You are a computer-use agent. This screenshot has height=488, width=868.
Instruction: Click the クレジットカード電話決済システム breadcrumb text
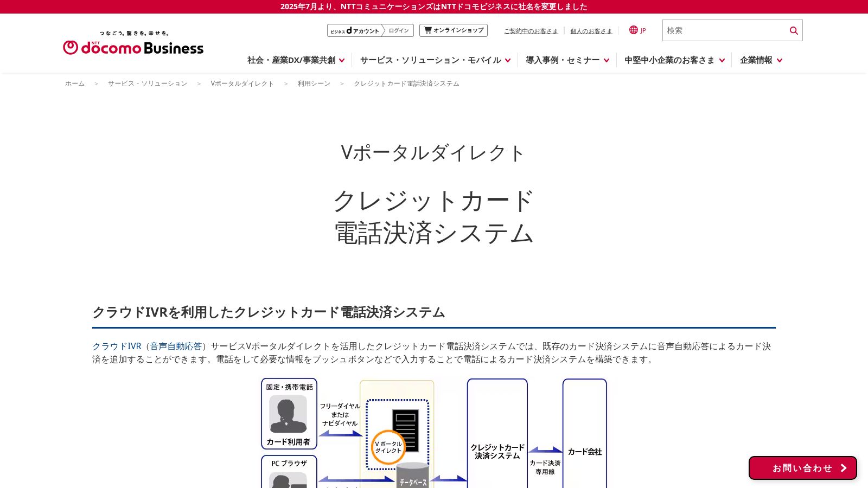[406, 84]
